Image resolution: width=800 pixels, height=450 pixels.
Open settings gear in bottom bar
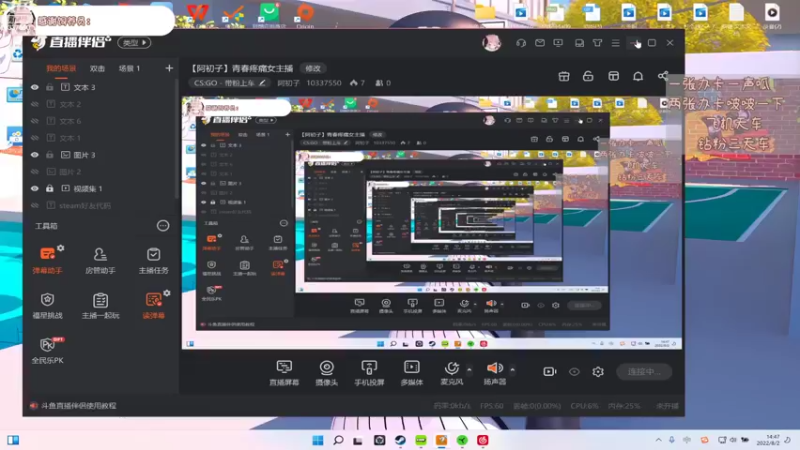(598, 371)
